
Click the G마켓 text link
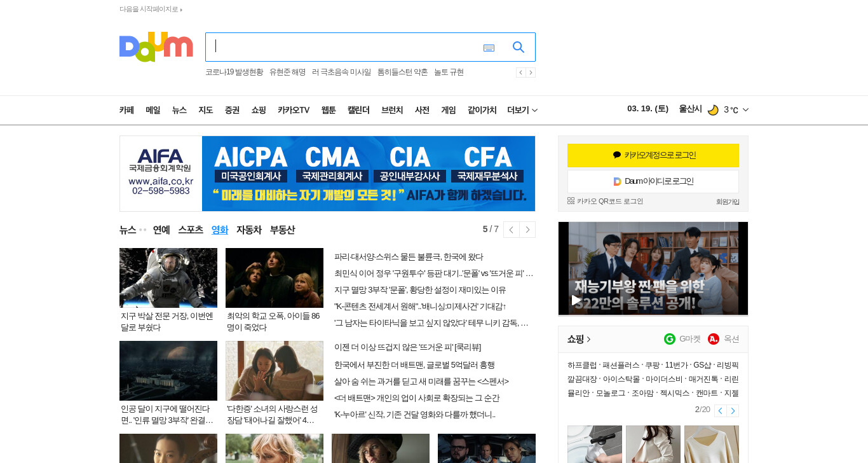690,339
